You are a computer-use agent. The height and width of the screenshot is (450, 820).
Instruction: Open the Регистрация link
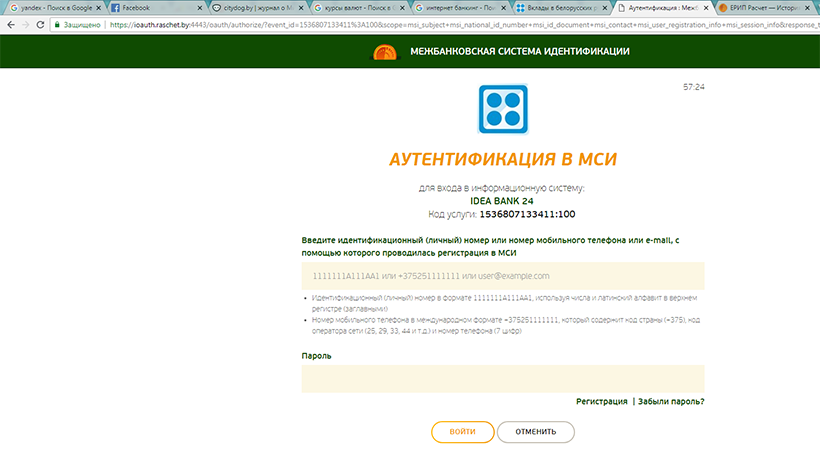coord(600,401)
